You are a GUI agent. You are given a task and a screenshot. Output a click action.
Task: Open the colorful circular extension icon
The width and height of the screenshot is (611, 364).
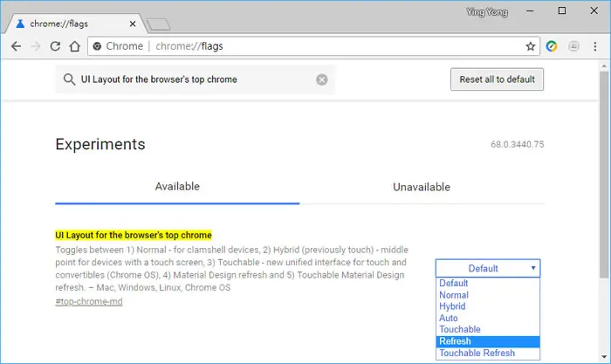[552, 46]
